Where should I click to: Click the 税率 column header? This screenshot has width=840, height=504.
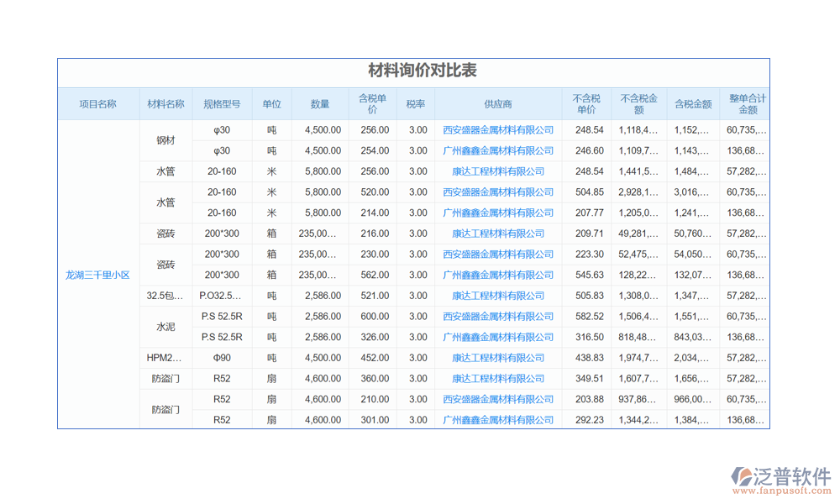416,104
